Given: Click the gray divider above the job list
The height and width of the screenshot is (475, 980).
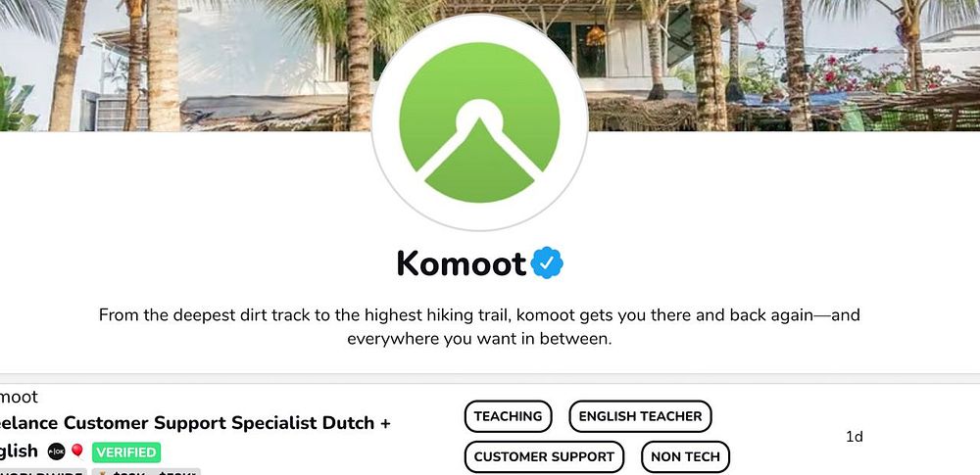Looking at the screenshot, I should pyautogui.click(x=490, y=379).
